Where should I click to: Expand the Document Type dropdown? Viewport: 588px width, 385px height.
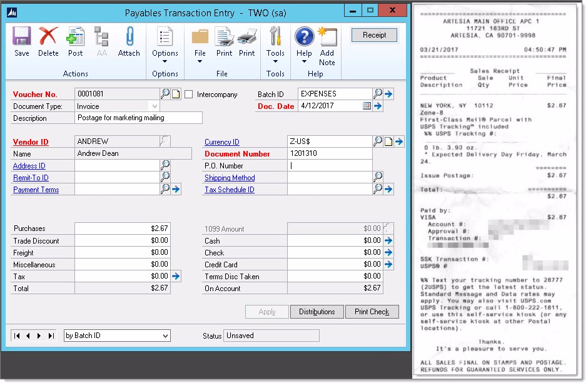[155, 106]
